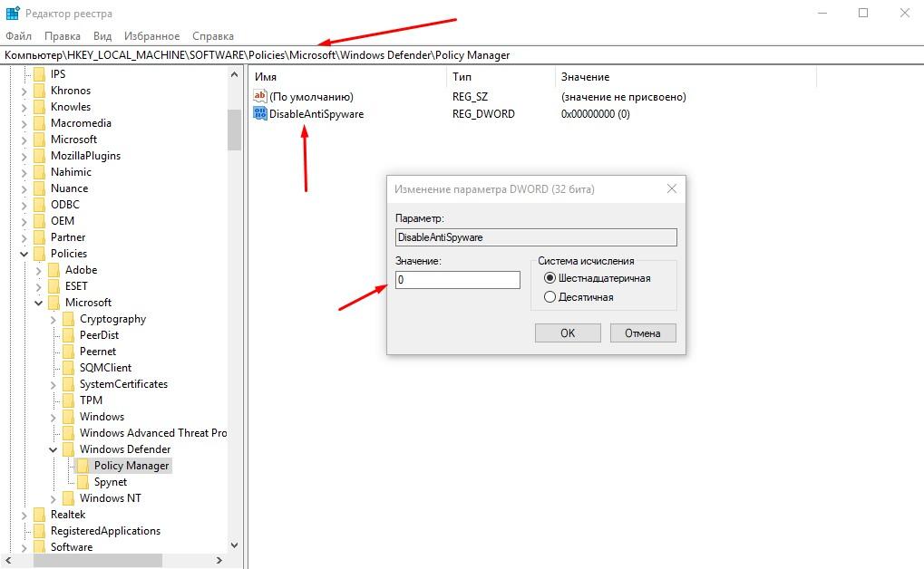This screenshot has height=569, width=924.
Task: Click the Spynet folder icon
Action: [83, 482]
